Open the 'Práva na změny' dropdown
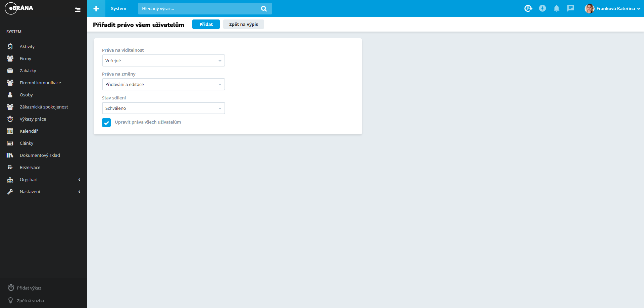This screenshot has width=644, height=308. [x=163, y=84]
